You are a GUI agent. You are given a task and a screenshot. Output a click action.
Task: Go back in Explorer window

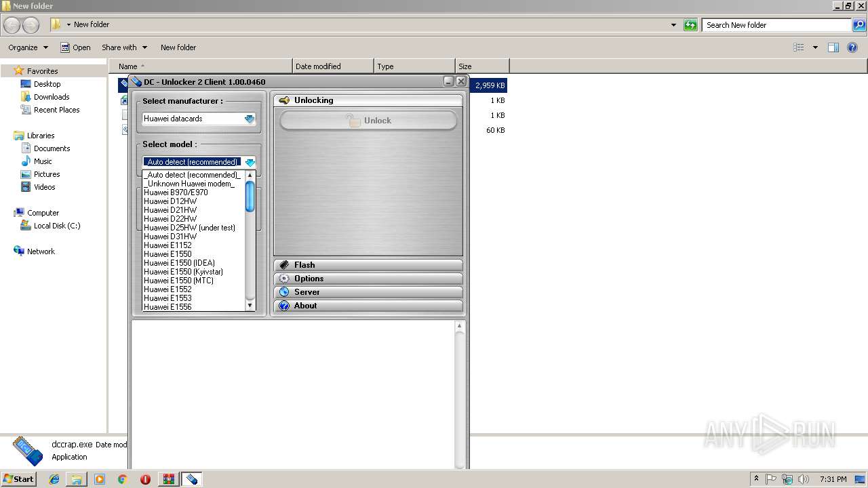point(12,25)
